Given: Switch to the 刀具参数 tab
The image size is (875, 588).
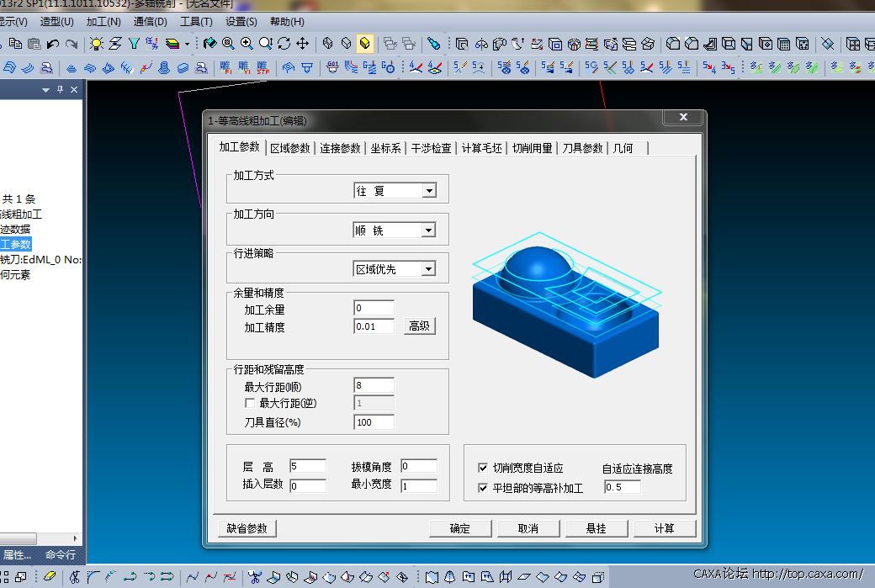Looking at the screenshot, I should click(582, 148).
